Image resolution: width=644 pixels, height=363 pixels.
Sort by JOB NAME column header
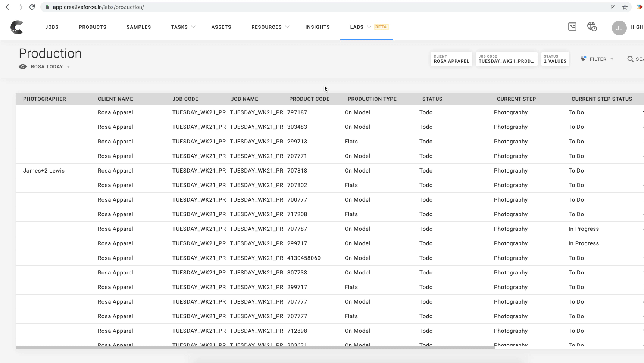244,99
